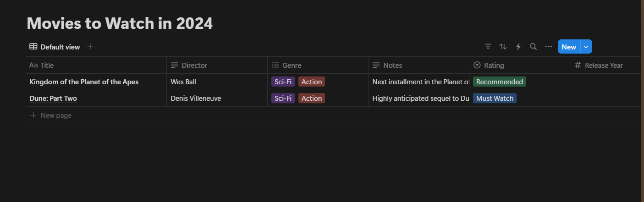Open the three-dot more options menu
Viewport: 644px width, 202px height.
(548, 47)
